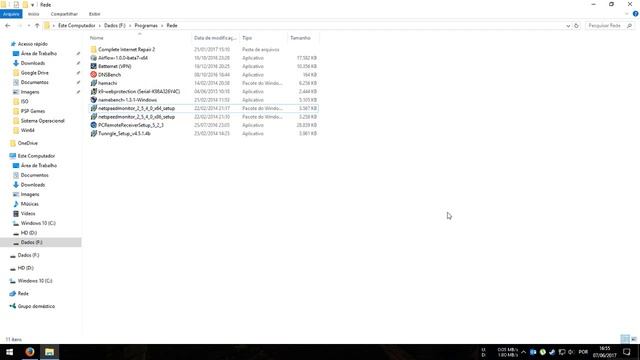This screenshot has height=360, width=640.
Task: Switch to details view layout icon
Action: pos(625,339)
